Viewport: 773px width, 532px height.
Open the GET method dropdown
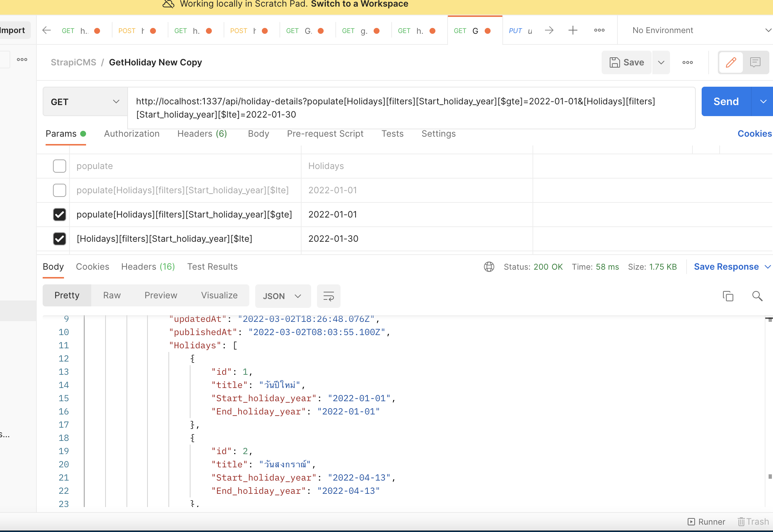(84, 101)
